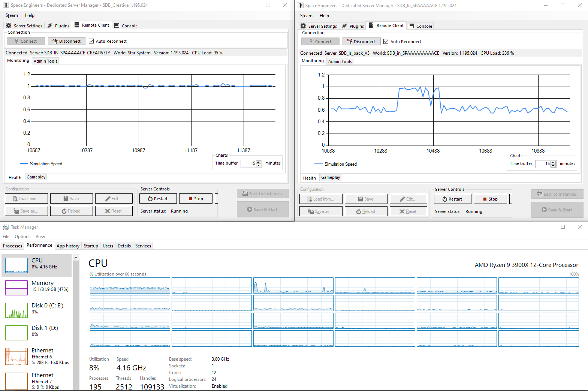588x391 pixels.
Task: Click the Space Engineers icon in right title bar
Action: (x=301, y=5)
